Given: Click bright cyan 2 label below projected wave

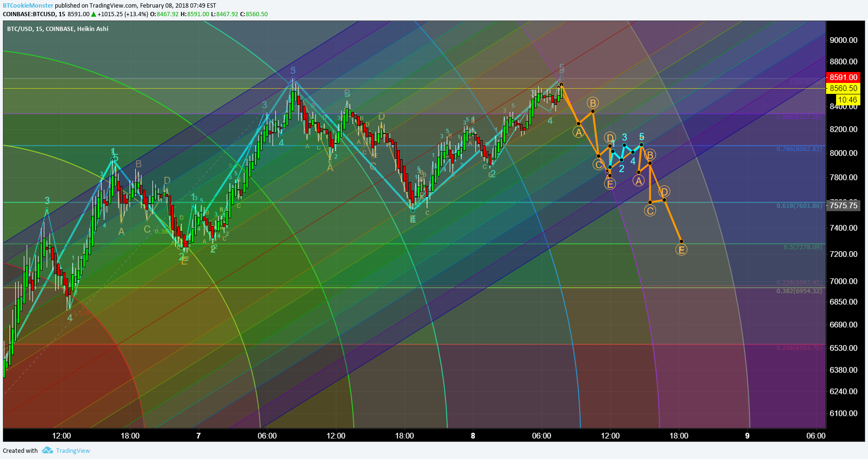Looking at the screenshot, I should tap(622, 169).
